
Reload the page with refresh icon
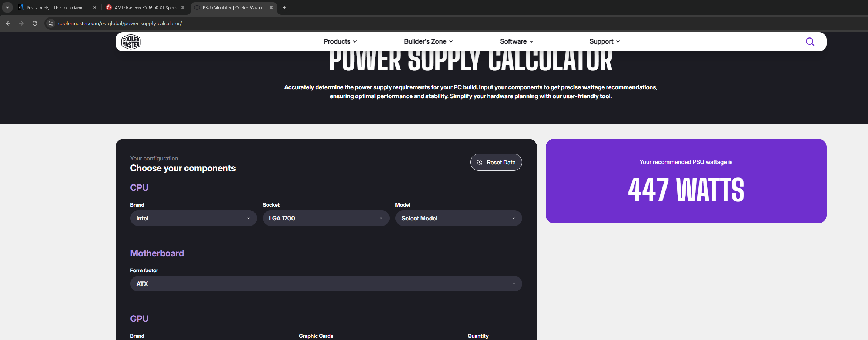pyautogui.click(x=35, y=23)
